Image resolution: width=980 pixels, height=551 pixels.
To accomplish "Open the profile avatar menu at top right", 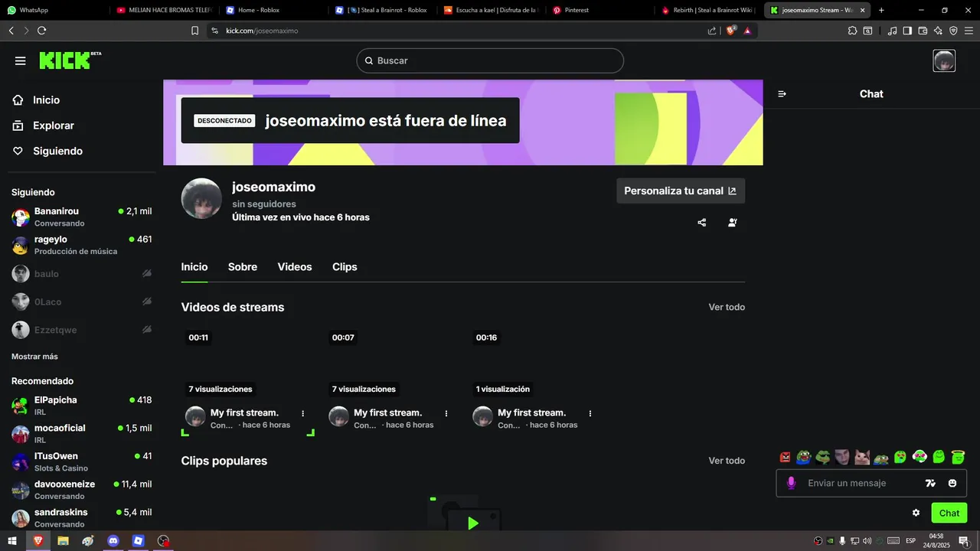I will 944,60.
